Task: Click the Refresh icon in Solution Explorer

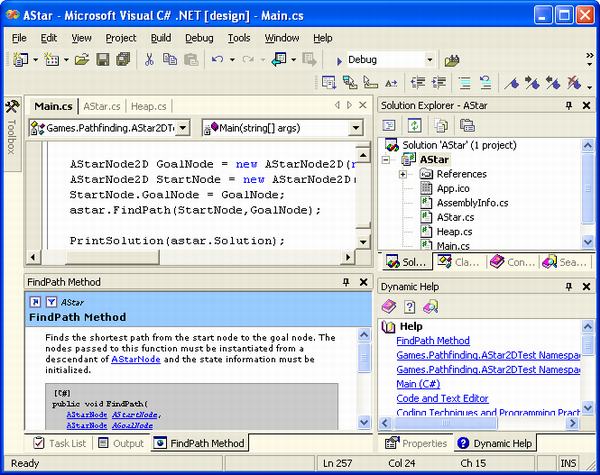Action: pos(414,126)
